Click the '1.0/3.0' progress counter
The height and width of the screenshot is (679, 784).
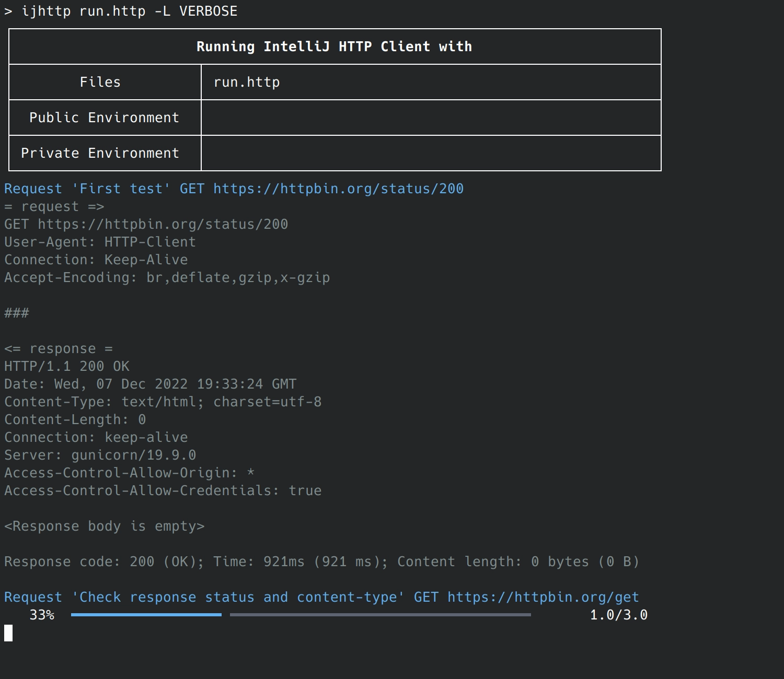click(619, 615)
